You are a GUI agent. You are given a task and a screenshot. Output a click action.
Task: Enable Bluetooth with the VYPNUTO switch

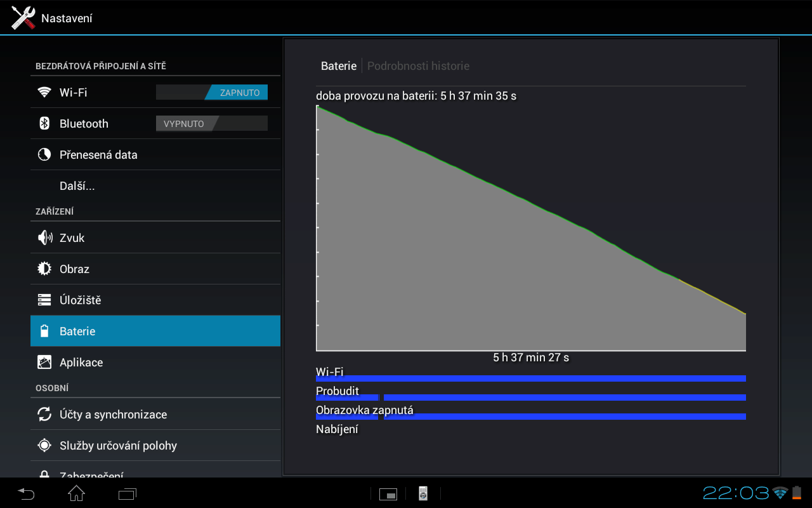coord(212,124)
